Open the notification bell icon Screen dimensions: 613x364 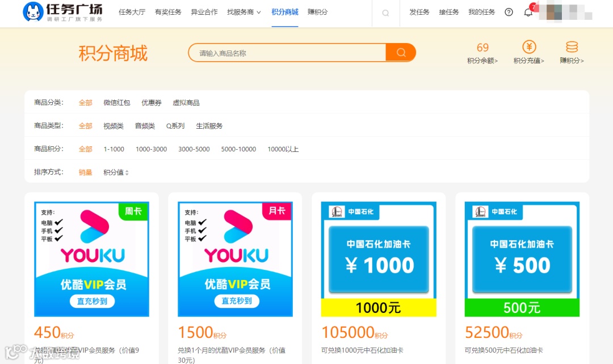528,12
